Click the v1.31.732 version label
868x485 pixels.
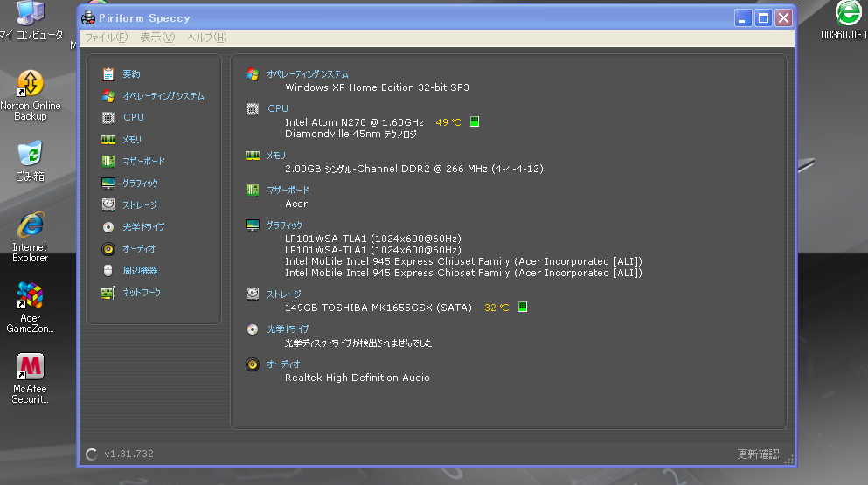tap(129, 454)
